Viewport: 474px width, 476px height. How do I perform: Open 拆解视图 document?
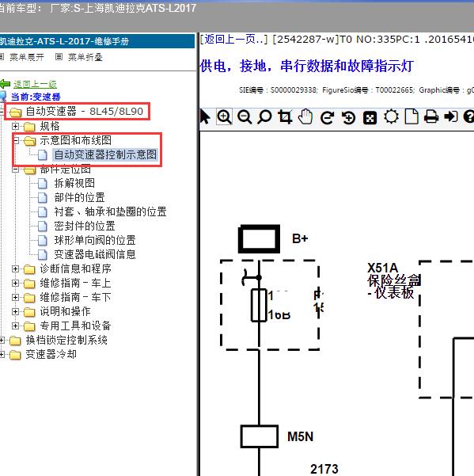coord(74,184)
